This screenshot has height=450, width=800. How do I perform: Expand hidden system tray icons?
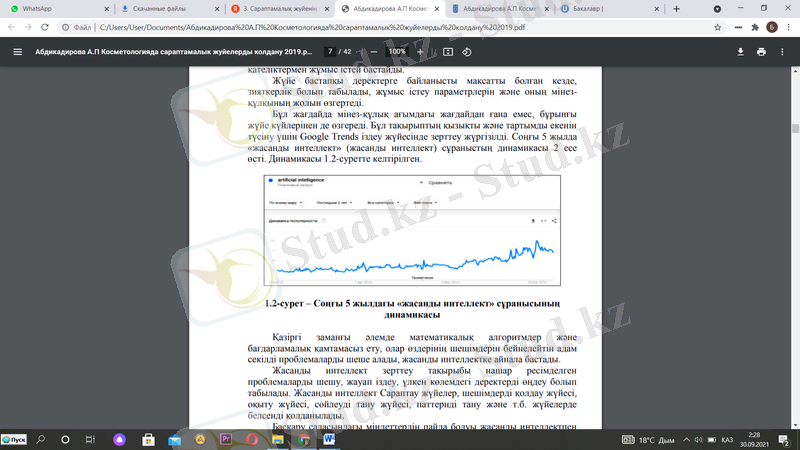pyautogui.click(x=686, y=440)
